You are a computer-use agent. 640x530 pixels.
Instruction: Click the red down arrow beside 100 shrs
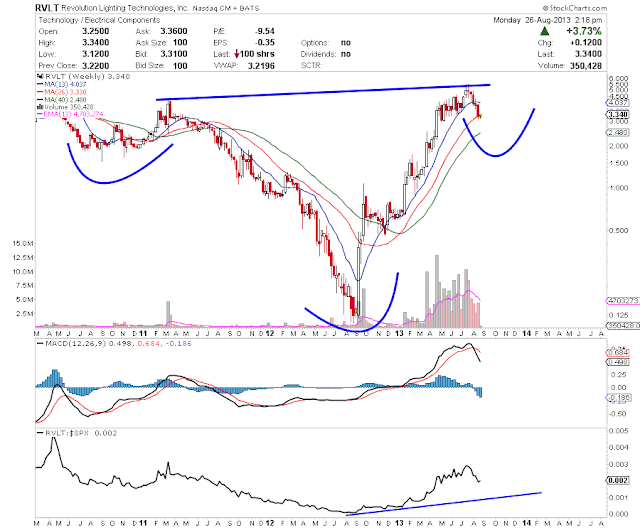pyautogui.click(x=236, y=54)
